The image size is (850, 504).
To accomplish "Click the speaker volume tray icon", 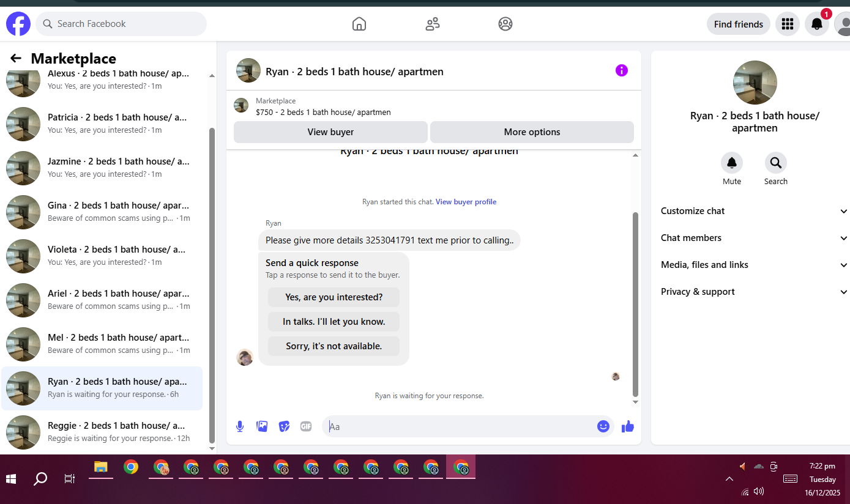I will 759,491.
